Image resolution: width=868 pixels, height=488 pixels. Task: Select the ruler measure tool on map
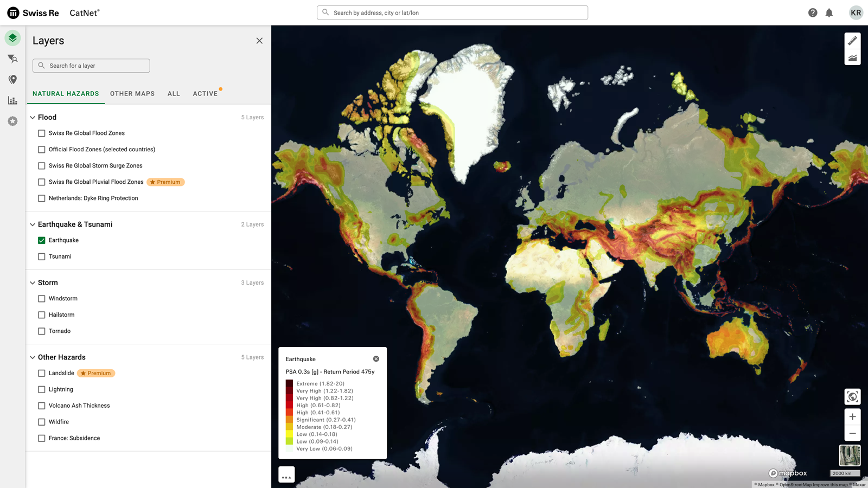pos(852,41)
